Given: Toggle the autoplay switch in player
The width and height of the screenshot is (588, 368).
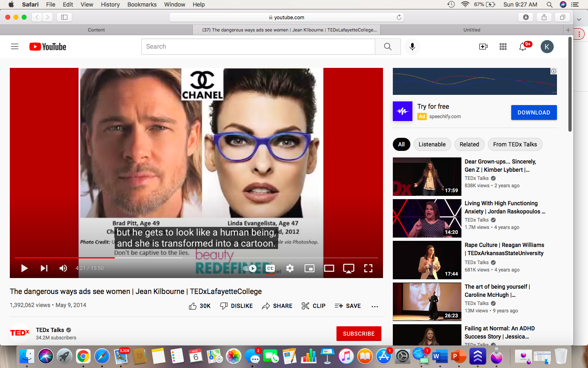Looking at the screenshot, I should click(250, 268).
